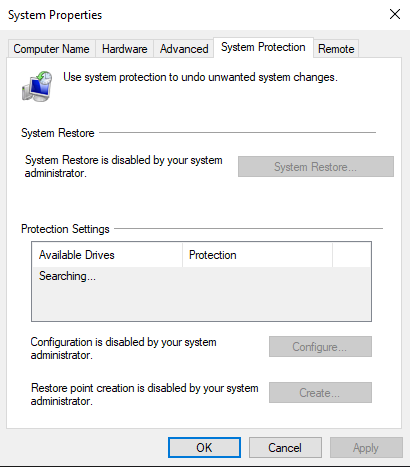Image resolution: width=410 pixels, height=467 pixels.
Task: Open the Hardware tab
Action: [x=124, y=49]
